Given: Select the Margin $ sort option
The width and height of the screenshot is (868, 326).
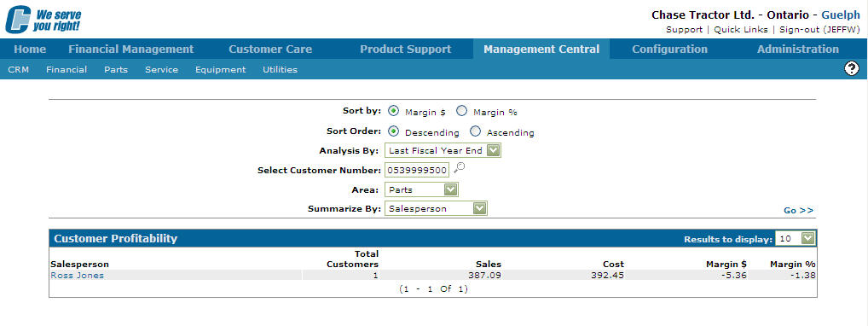Looking at the screenshot, I should pos(393,111).
